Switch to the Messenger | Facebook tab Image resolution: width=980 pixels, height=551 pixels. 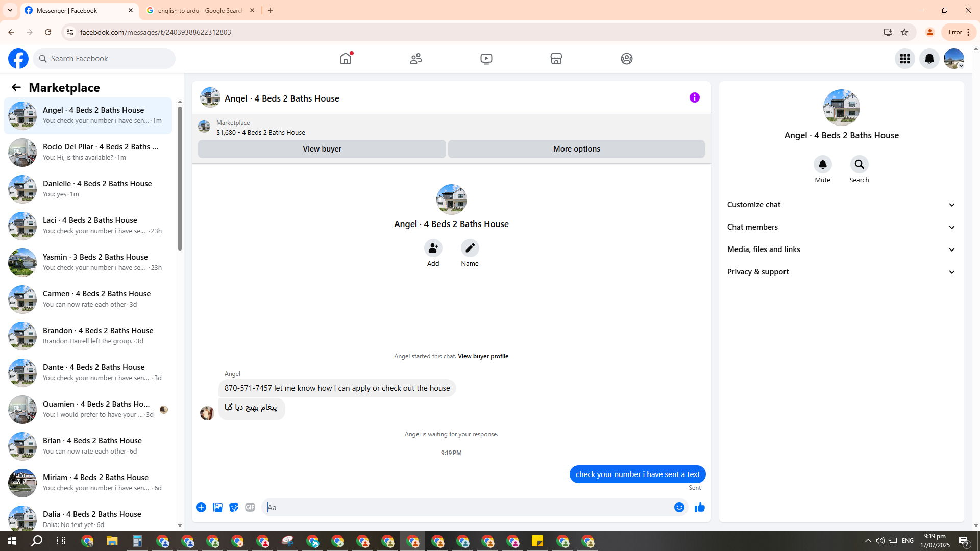coord(79,10)
